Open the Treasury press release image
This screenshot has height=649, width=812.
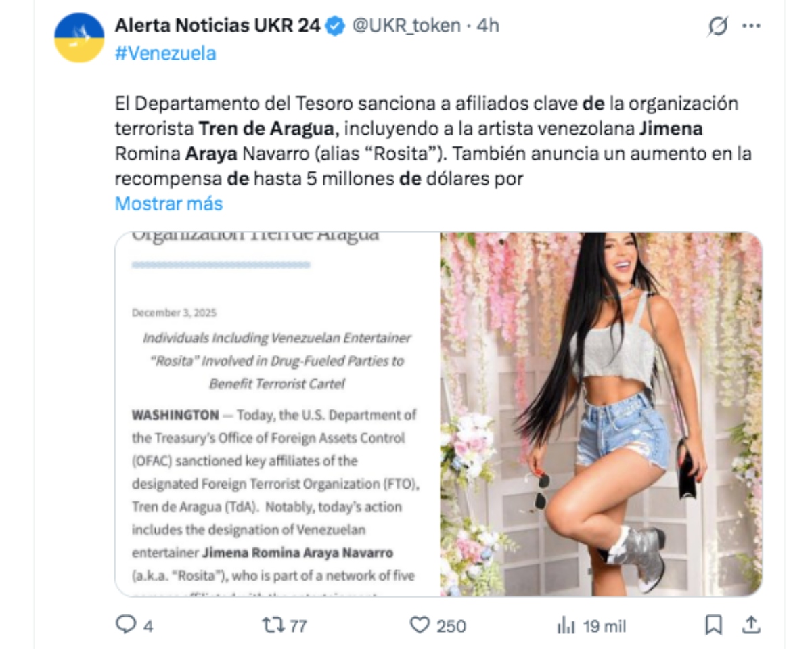click(x=277, y=414)
